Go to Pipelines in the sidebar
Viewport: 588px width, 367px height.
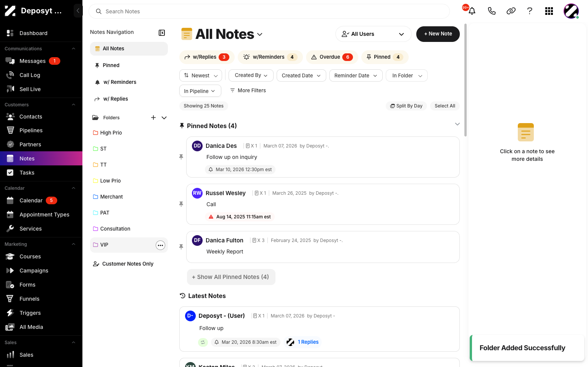(41, 130)
